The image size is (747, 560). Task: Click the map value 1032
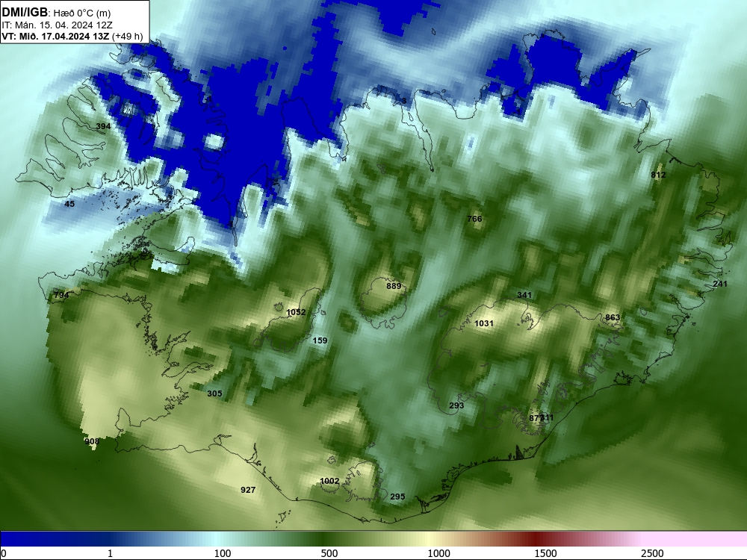296,312
